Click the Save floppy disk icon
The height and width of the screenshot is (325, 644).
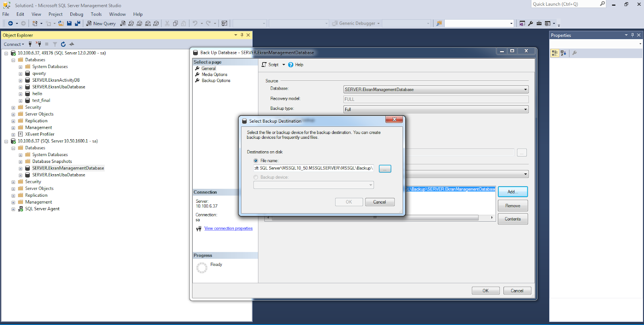point(69,23)
